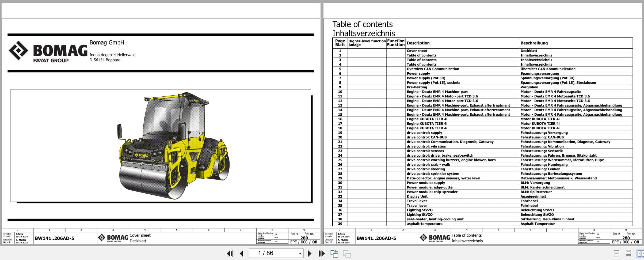Open the Overview CAN Communication contents entry
This screenshot has height=260, width=644.
pyautogui.click(x=433, y=69)
